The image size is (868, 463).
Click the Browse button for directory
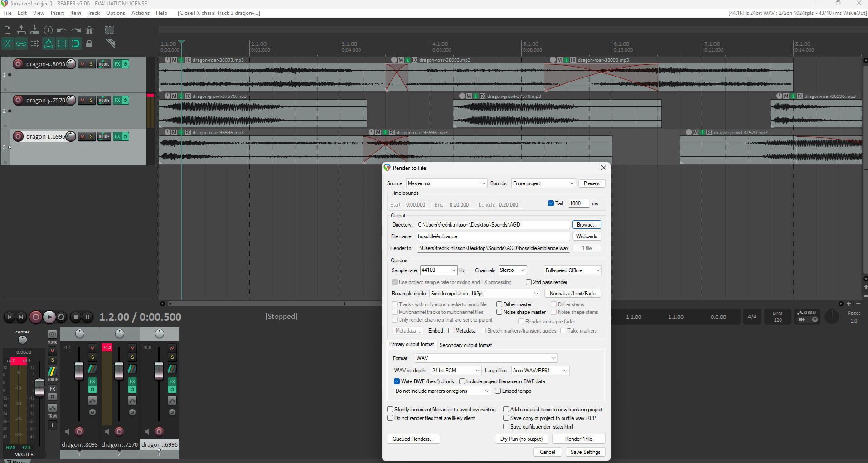click(x=587, y=225)
